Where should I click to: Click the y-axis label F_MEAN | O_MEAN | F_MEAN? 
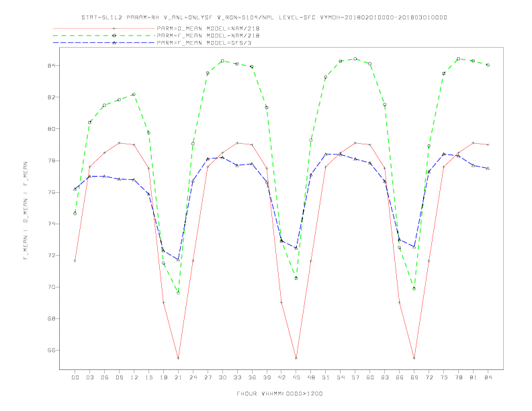coord(26,211)
